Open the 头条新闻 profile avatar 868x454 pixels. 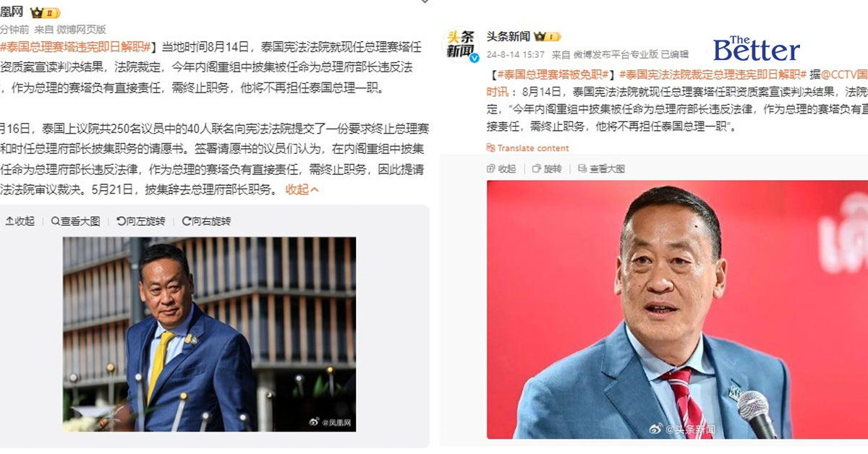(x=461, y=45)
